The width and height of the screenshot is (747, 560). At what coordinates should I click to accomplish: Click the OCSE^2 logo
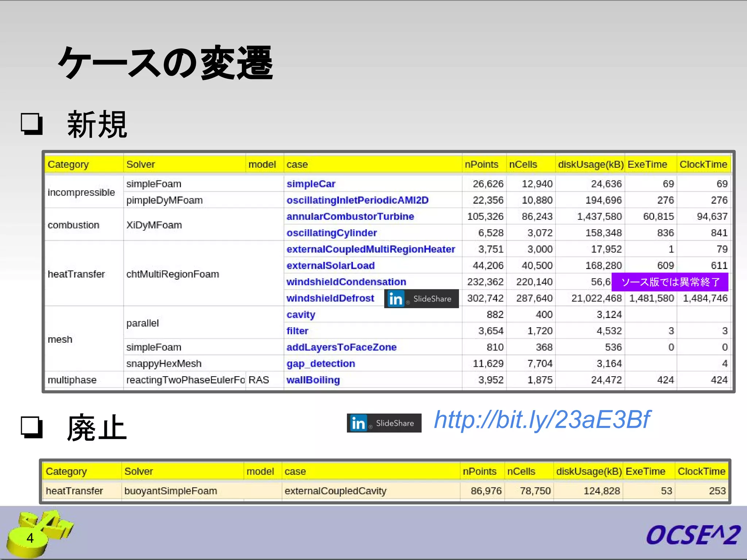tap(693, 535)
